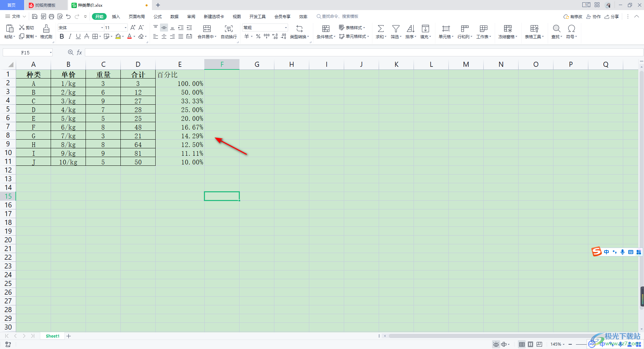Toggle align text left
Image resolution: width=644 pixels, height=349 pixels.
[156, 36]
